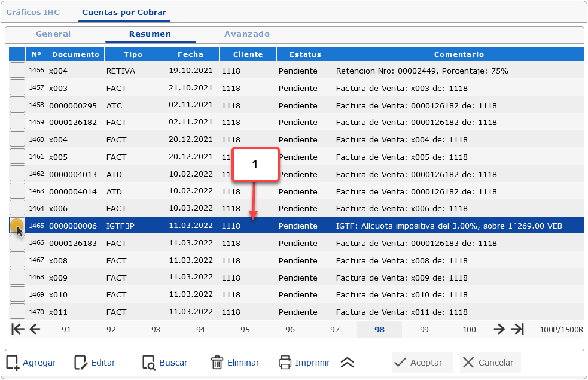Tick the row selector for record 1470

[17, 312]
